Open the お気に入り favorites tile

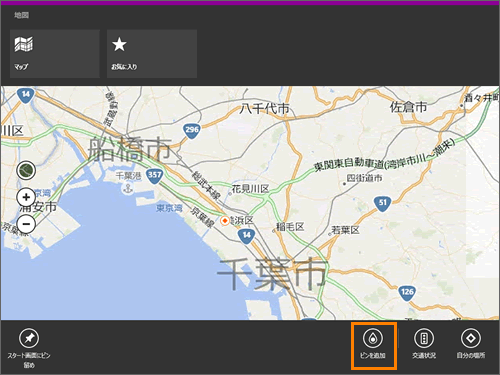click(152, 54)
